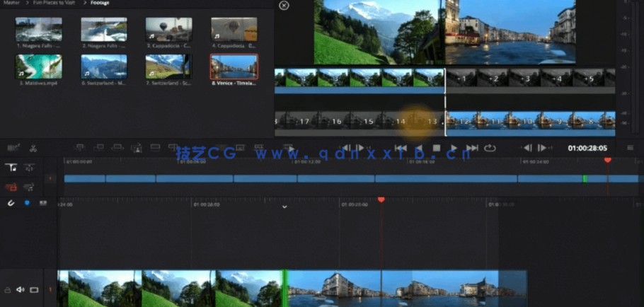The width and height of the screenshot is (644, 307).
Task: Select the 8. Venice Timelapse clip thumbnail
Action: tap(234, 66)
